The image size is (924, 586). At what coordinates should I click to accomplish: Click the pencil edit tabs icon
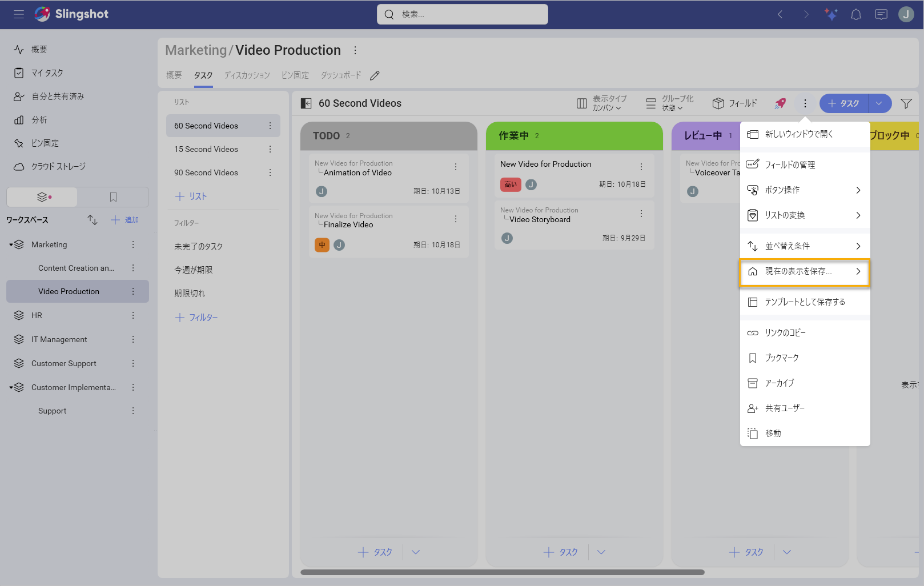[x=375, y=75]
